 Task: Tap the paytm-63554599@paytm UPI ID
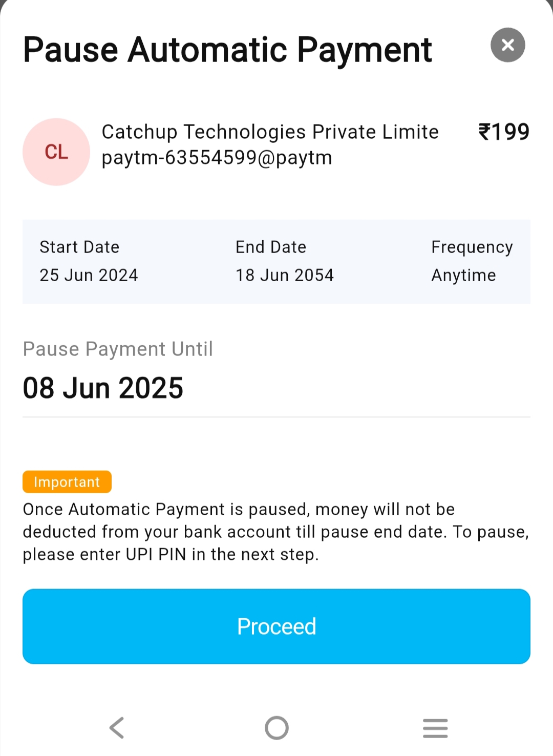click(x=217, y=158)
